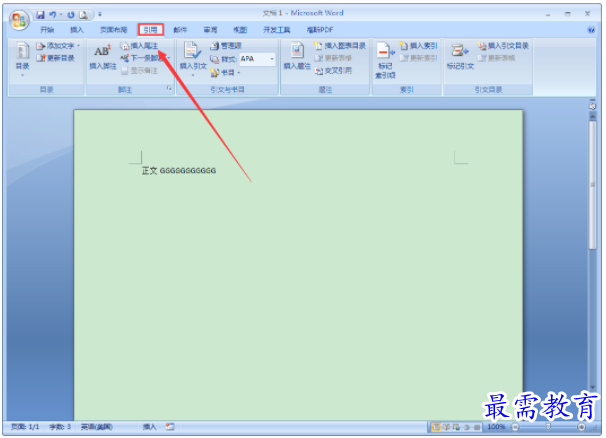Click 更新索引 (Update Index)
The width and height of the screenshot is (606, 438).
point(419,58)
